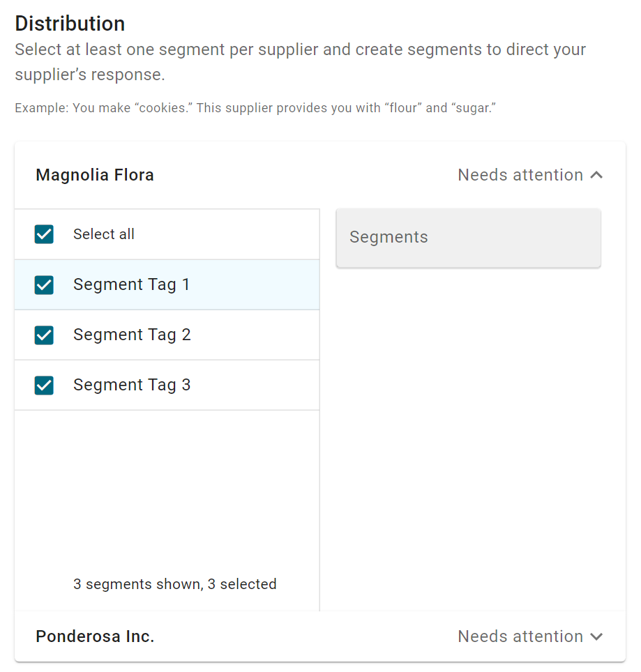The image size is (641, 672).
Task: Select the Segment Tag 3 label text
Action: tap(132, 385)
